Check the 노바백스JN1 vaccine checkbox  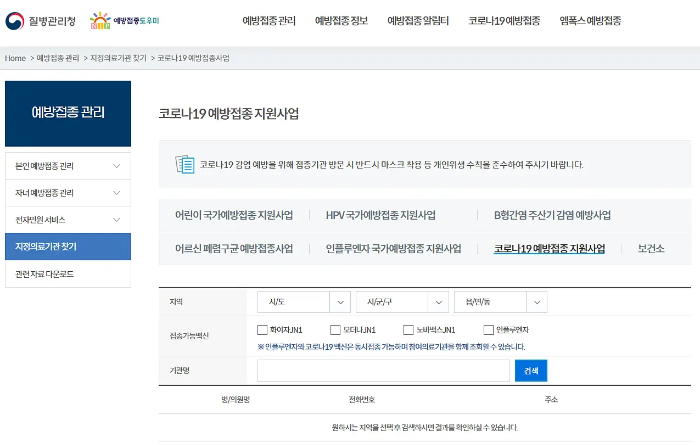pos(408,330)
